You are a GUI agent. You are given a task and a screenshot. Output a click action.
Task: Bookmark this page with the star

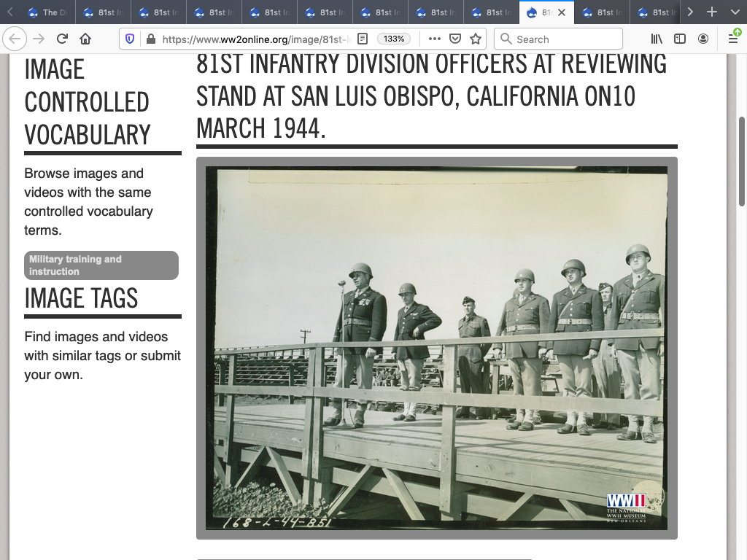point(476,39)
